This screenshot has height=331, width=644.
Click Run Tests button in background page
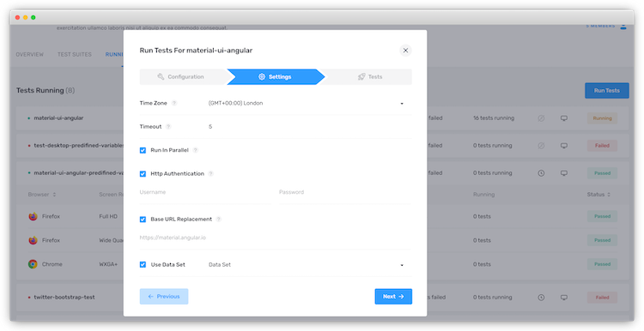(606, 91)
